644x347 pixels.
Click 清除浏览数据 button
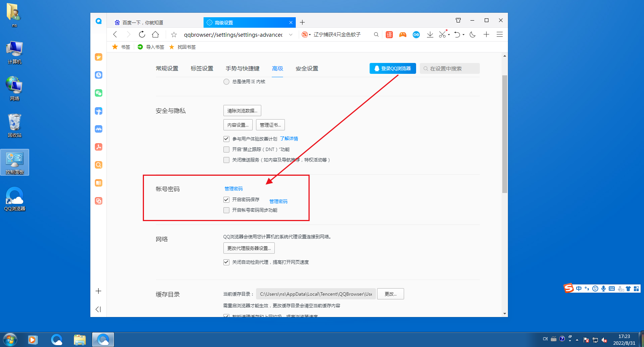tap(242, 111)
